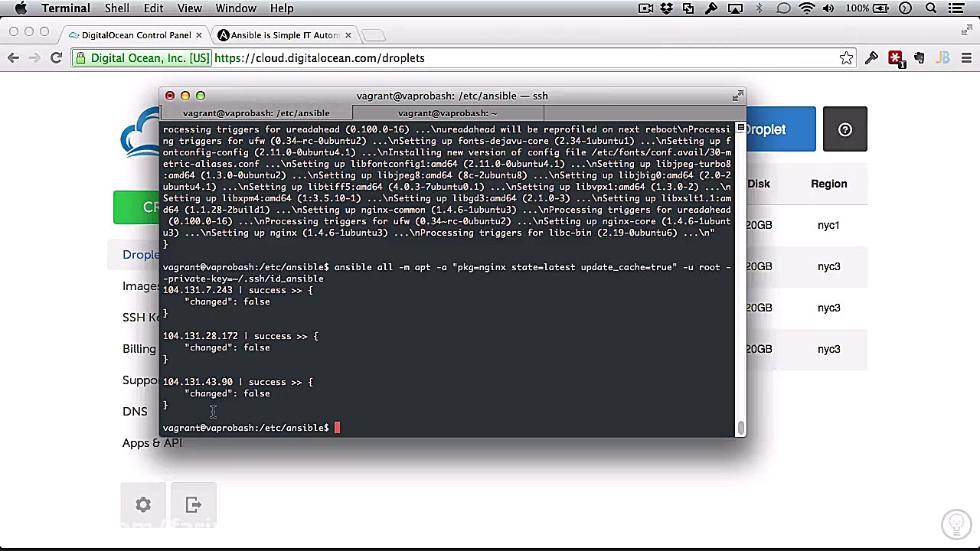Open the clock menu bar icon
This screenshot has height=551, width=980.
(906, 8)
